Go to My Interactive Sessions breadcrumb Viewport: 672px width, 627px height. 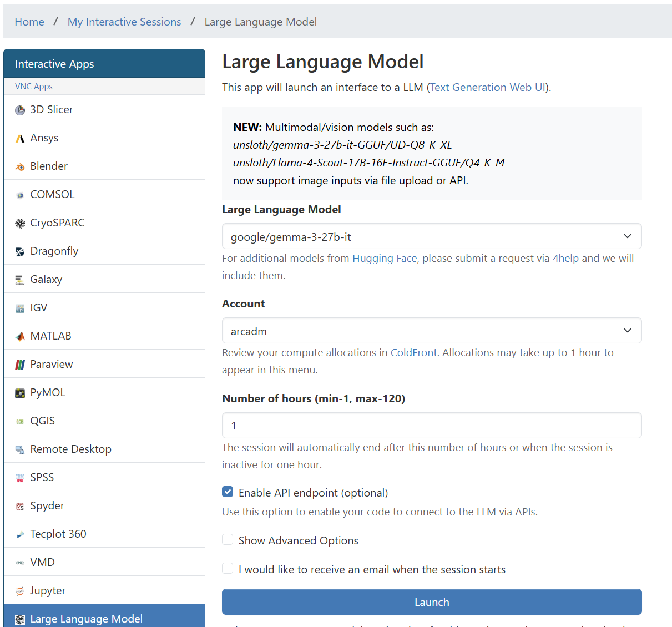[124, 22]
